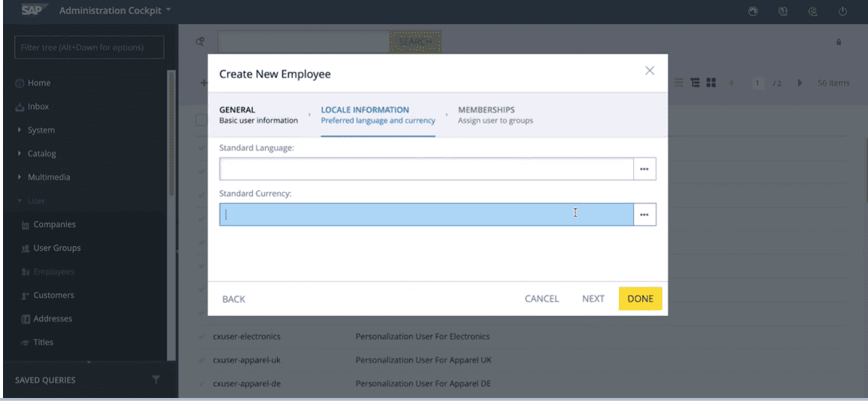This screenshot has width=868, height=401.
Task: Expand the System tree node
Action: tap(20, 130)
